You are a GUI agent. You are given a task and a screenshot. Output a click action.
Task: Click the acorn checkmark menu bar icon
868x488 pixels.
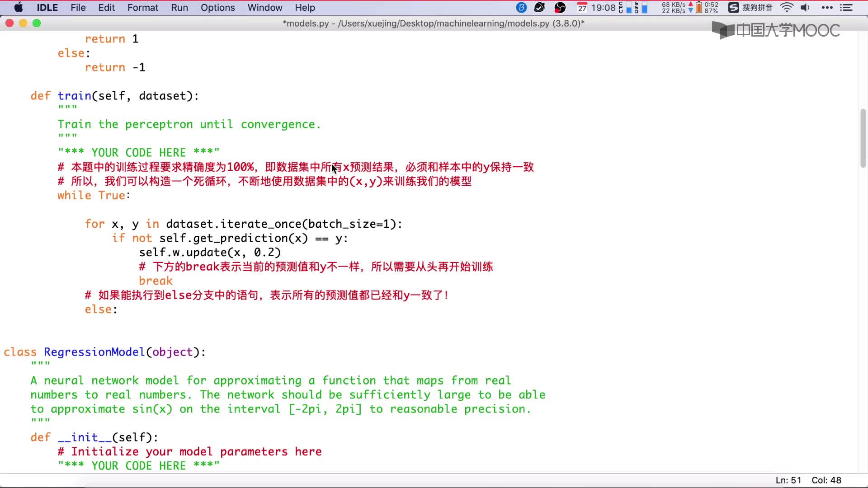(x=540, y=8)
